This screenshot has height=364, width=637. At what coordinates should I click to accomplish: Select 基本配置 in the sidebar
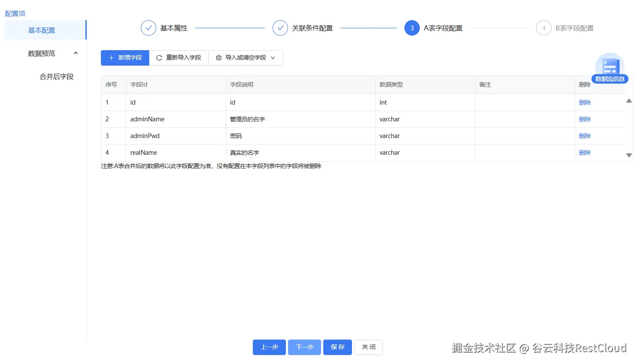(x=45, y=30)
